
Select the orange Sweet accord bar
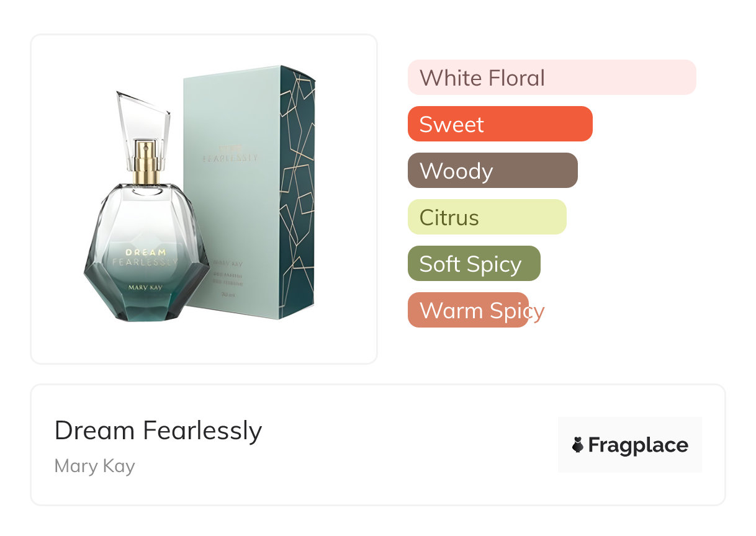500,124
